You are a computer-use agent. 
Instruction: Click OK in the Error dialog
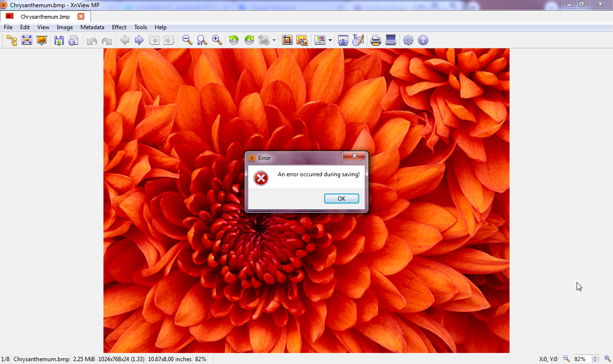point(341,199)
